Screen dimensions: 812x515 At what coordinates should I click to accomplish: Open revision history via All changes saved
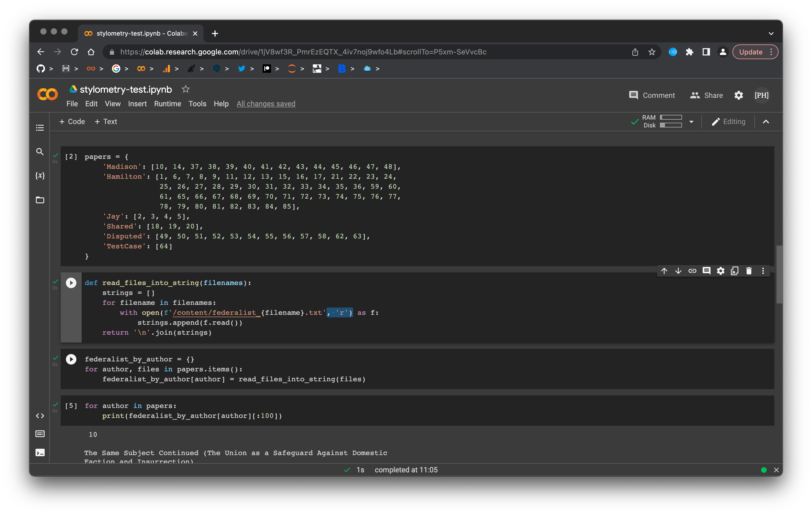[266, 104]
